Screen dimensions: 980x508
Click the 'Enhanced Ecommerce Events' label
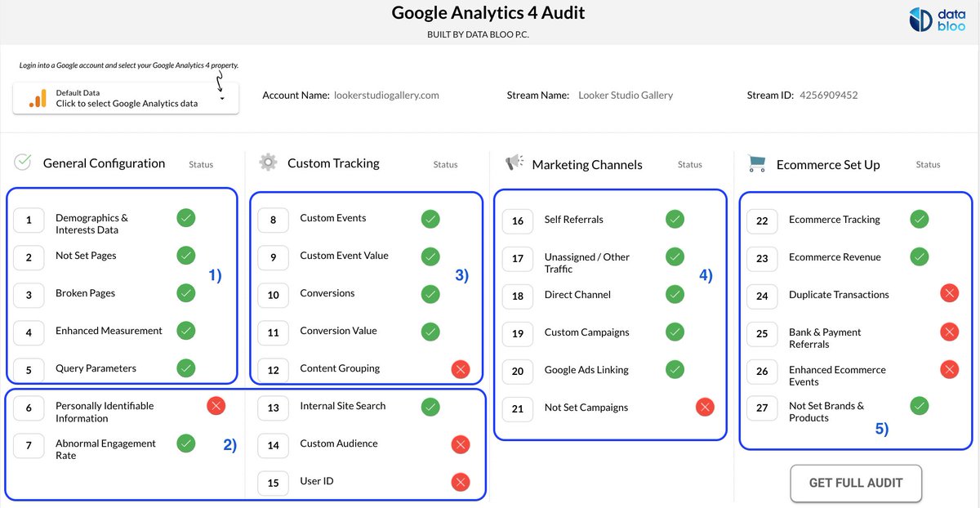(x=837, y=376)
